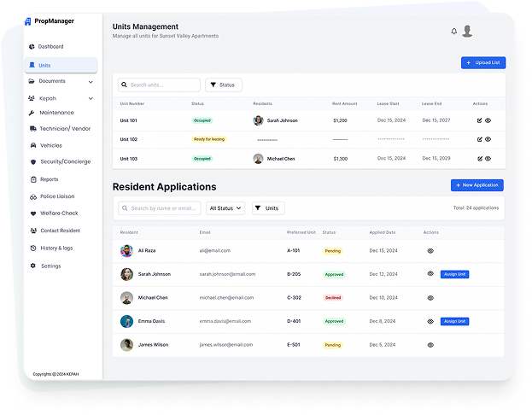This screenshot has width=532, height=415.
Task: Expand the Documents sidebar section
Action: point(91,82)
